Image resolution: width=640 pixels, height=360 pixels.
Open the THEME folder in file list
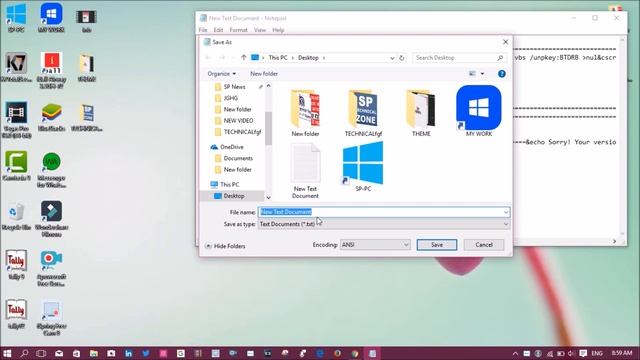tap(421, 113)
